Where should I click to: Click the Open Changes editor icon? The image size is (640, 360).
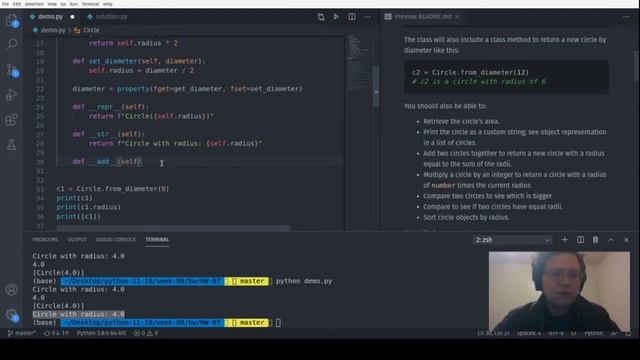[321, 17]
